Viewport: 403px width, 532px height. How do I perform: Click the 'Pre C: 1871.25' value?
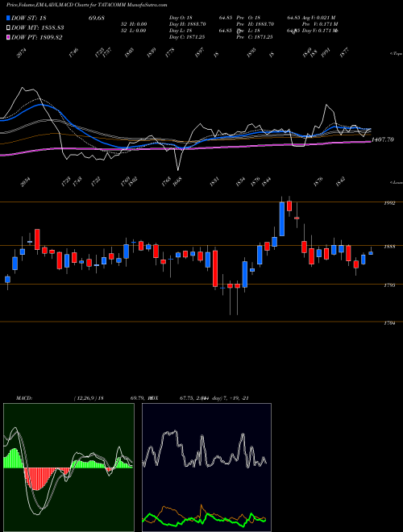(255, 37)
